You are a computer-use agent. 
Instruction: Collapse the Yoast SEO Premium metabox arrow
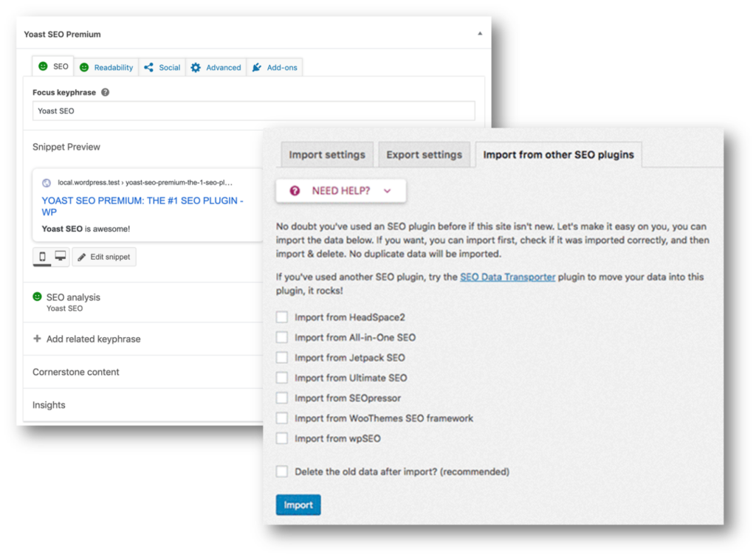point(480,34)
